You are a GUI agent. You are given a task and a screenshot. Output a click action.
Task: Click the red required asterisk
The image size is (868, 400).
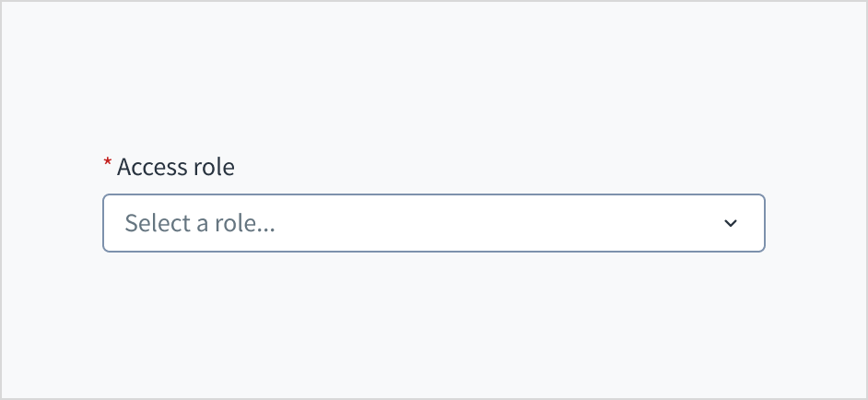(x=107, y=164)
